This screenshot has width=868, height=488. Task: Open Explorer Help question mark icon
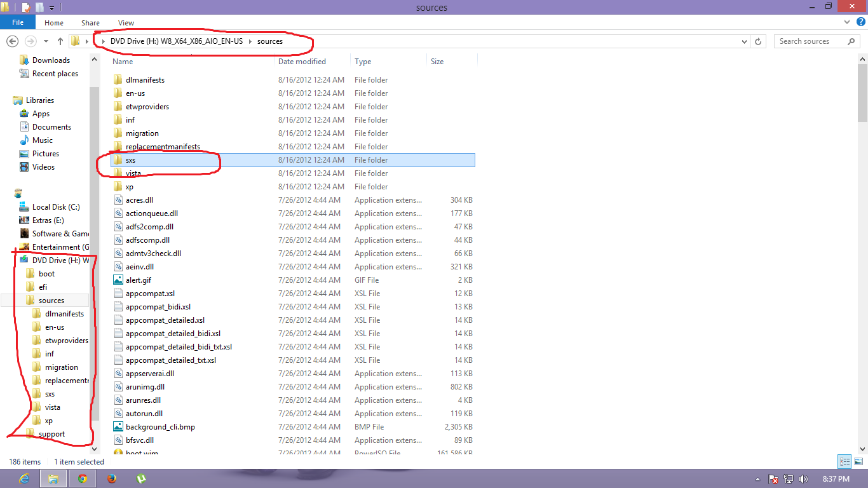(x=860, y=22)
